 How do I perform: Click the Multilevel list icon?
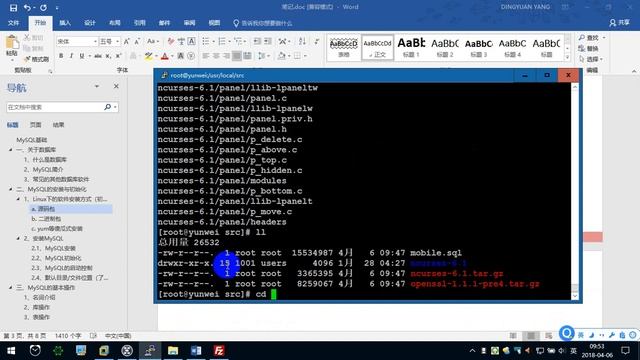tap(238, 41)
